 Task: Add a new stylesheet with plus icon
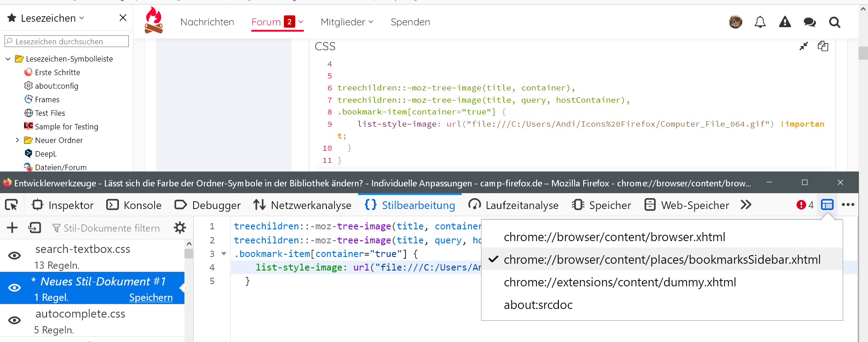pos(12,228)
